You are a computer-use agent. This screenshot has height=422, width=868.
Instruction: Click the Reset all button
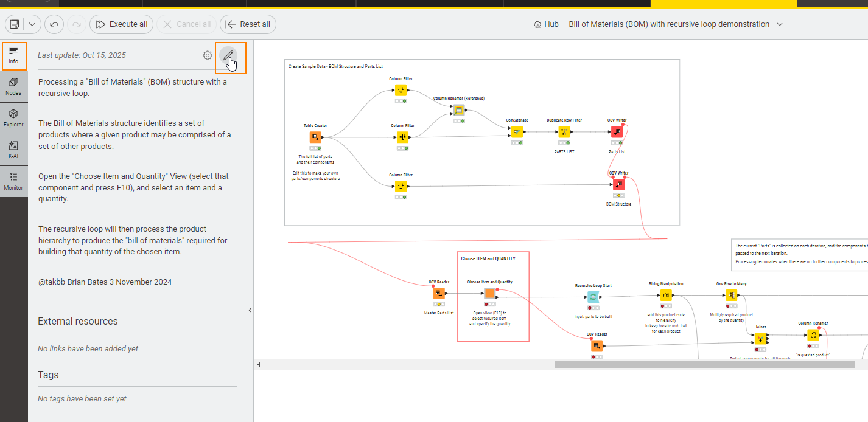coord(248,24)
